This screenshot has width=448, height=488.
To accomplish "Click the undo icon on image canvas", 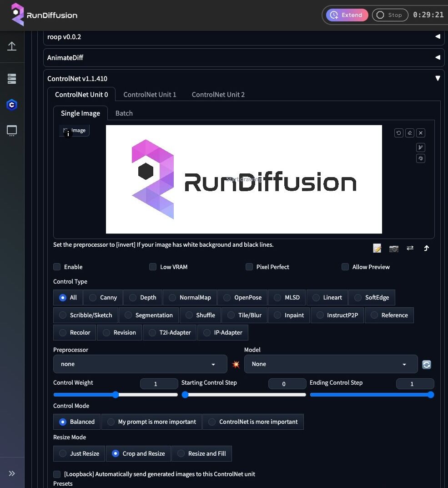I will click(x=398, y=133).
